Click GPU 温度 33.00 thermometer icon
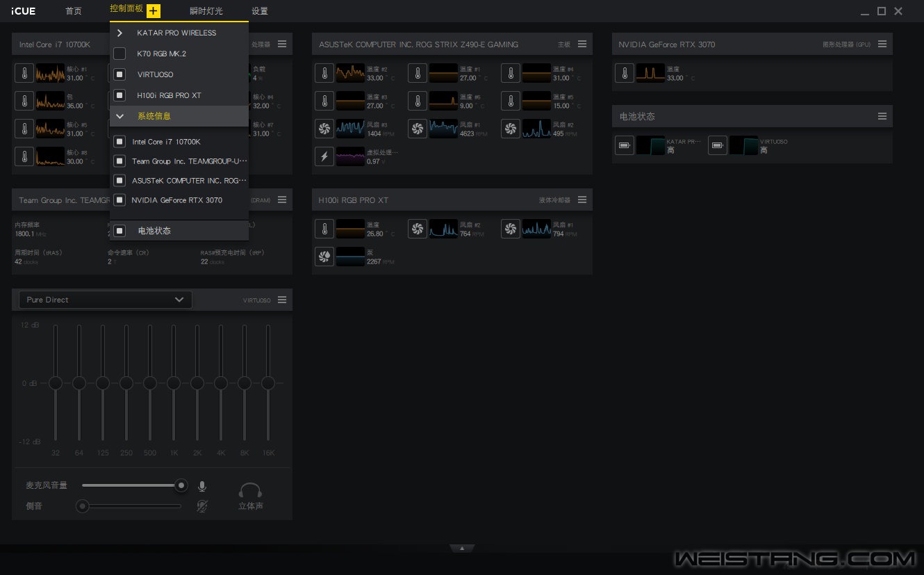The width and height of the screenshot is (924, 575). coord(625,73)
